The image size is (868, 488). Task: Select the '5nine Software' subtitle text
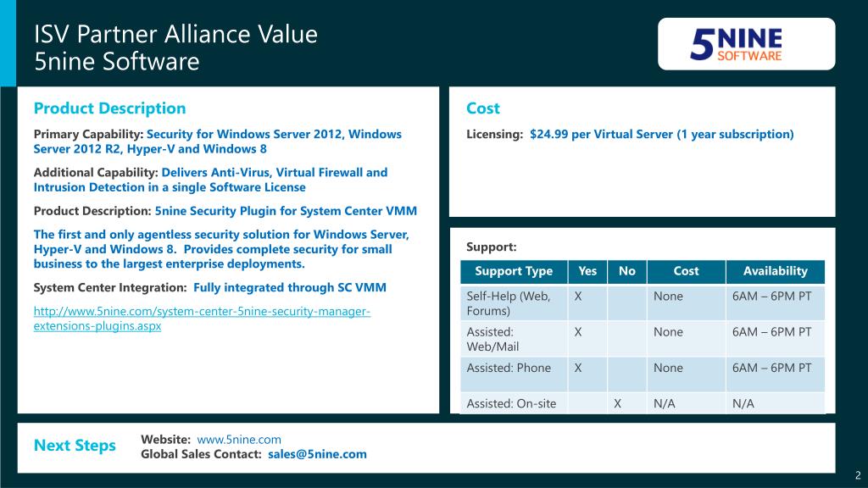(117, 61)
